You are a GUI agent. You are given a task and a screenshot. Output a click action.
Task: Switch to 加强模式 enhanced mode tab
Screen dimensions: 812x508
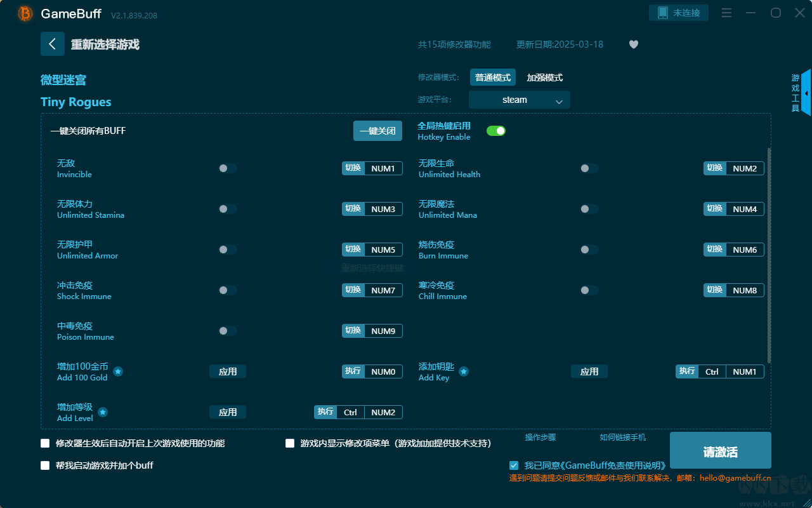[544, 77]
